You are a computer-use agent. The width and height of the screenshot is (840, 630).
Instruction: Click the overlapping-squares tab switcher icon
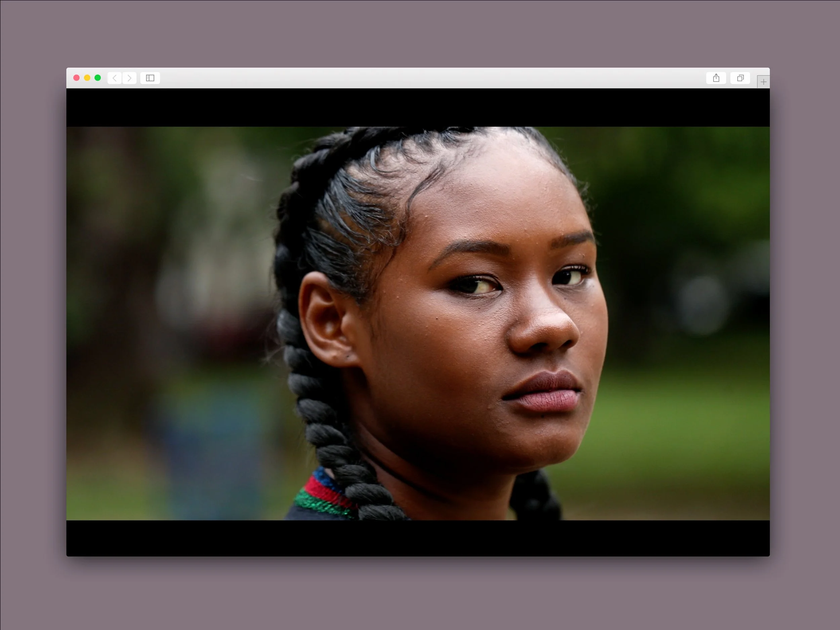pyautogui.click(x=740, y=78)
